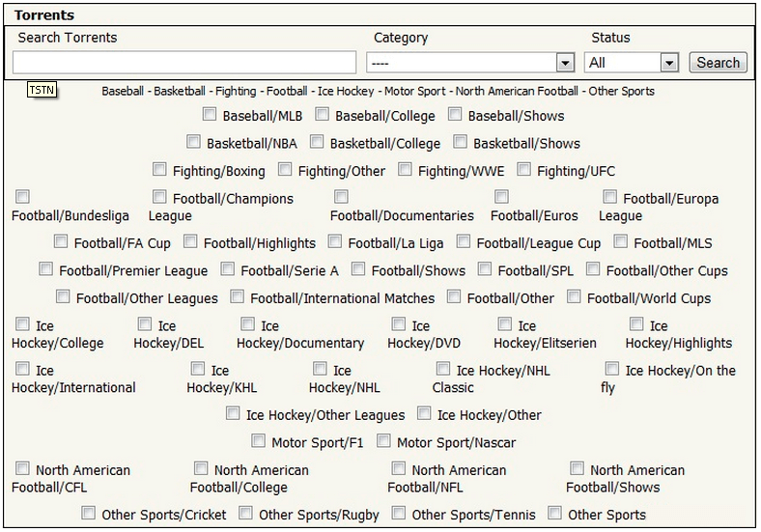
Task: Jump to Baseball category link
Action: 123,92
